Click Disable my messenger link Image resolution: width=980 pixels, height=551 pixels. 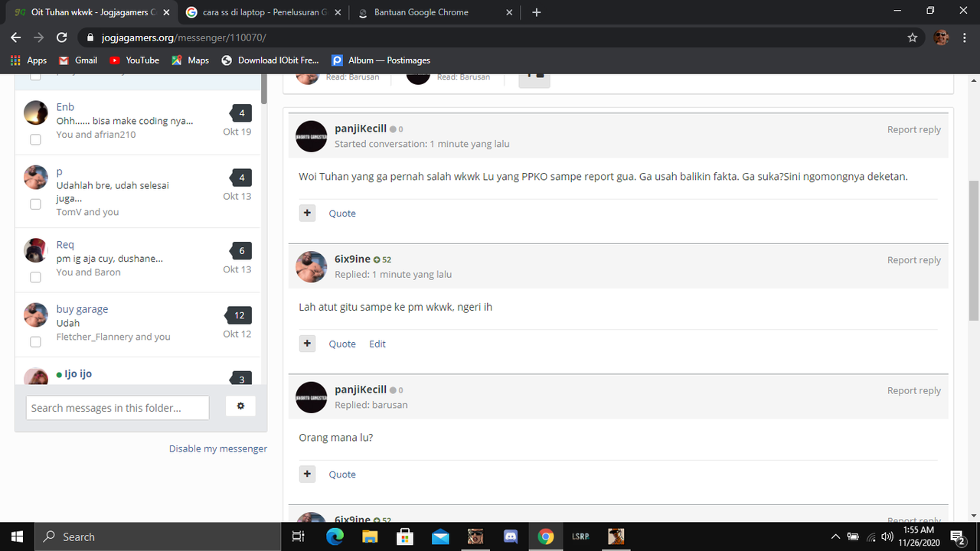pos(218,448)
